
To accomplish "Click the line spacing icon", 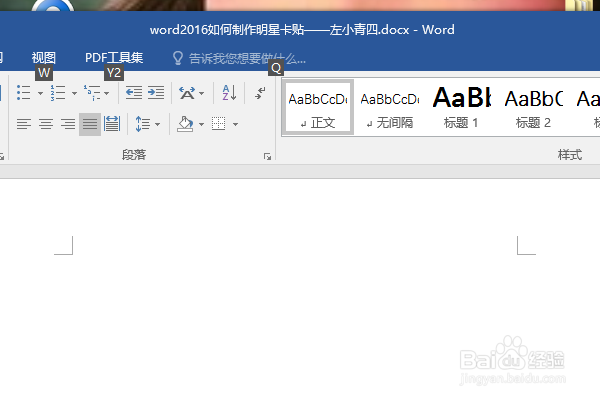I will (143, 124).
